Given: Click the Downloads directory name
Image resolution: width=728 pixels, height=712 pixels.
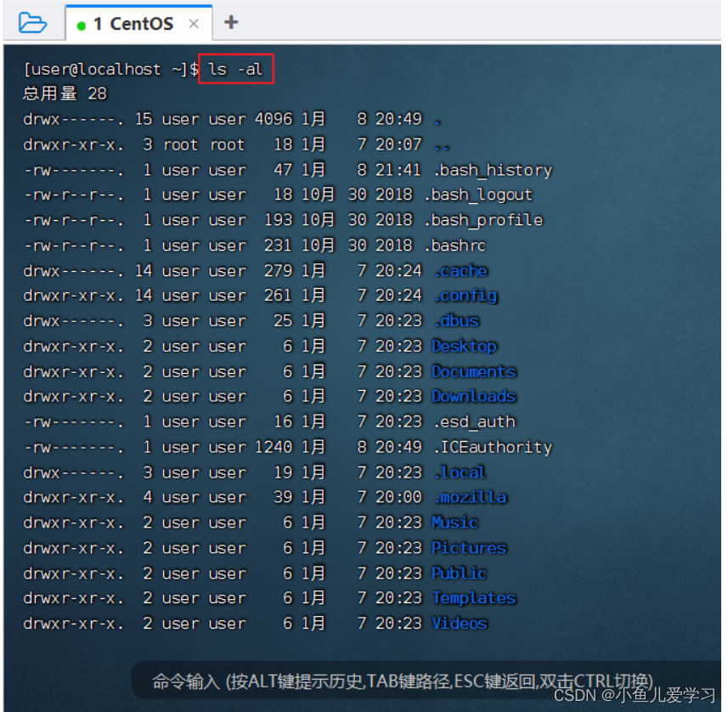Looking at the screenshot, I should (474, 396).
